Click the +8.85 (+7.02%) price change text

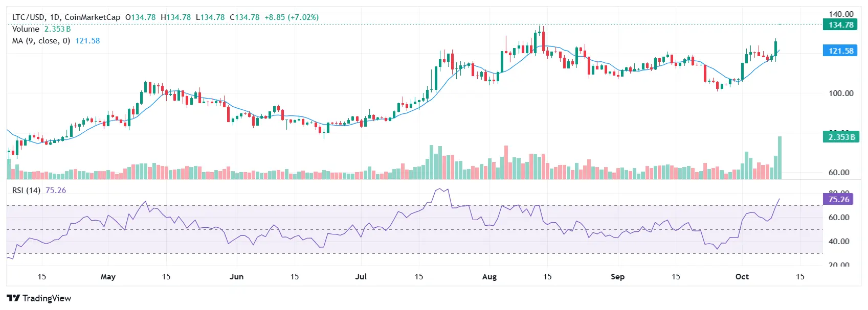point(292,17)
